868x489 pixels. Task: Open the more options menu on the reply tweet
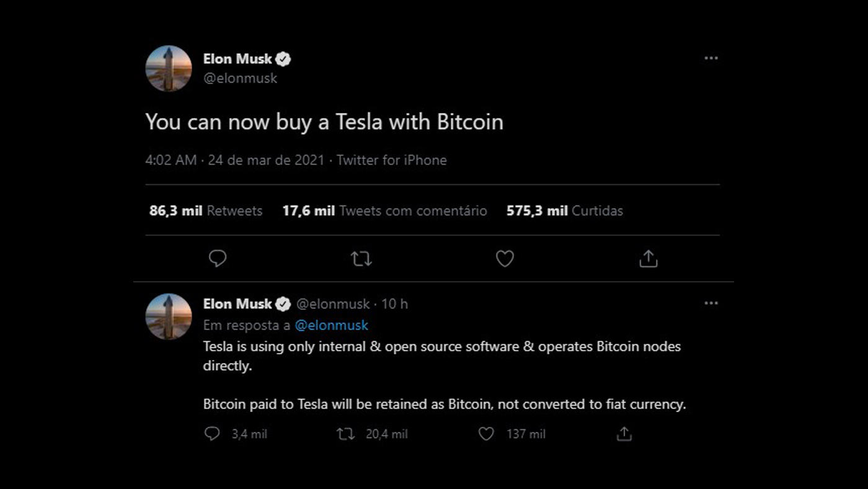point(711,303)
